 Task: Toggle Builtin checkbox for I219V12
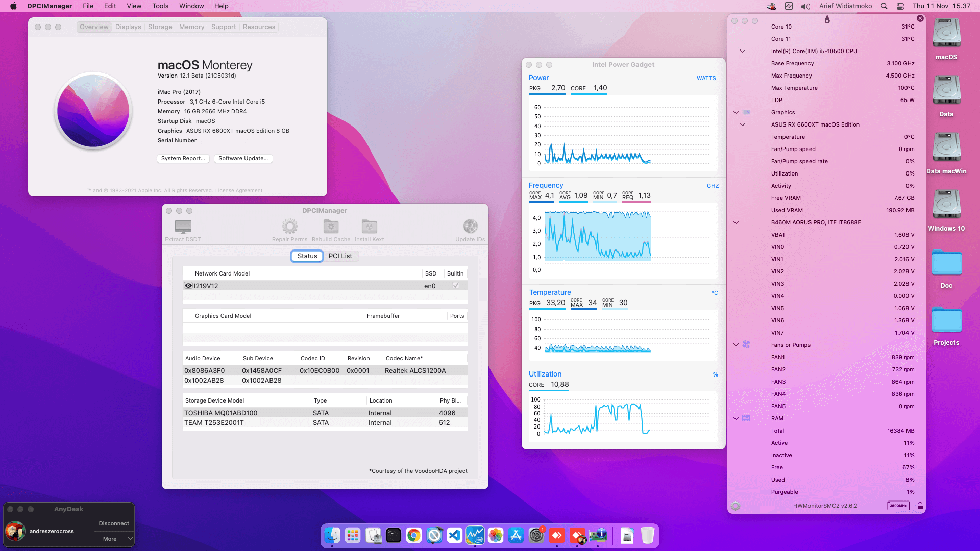pos(455,286)
